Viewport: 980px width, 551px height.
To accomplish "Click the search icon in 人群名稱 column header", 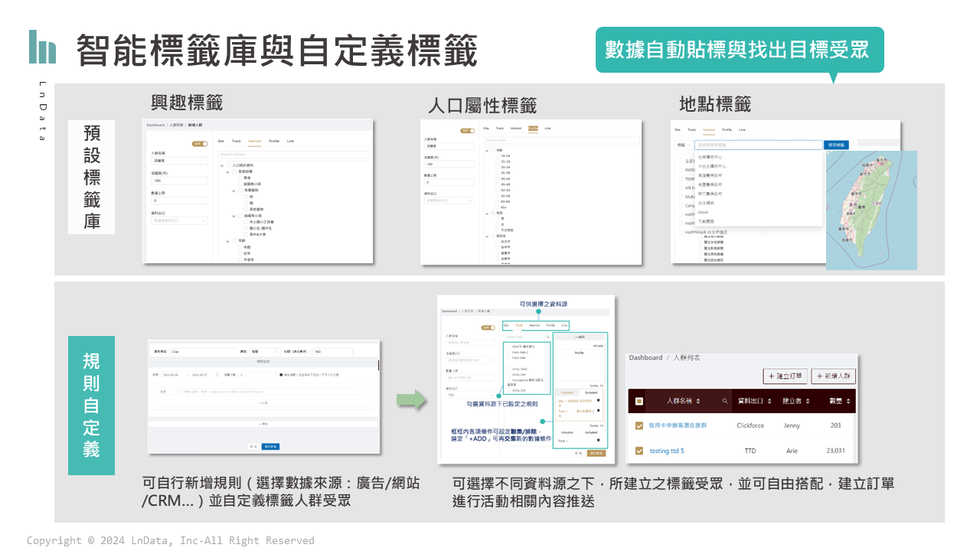I will click(725, 401).
